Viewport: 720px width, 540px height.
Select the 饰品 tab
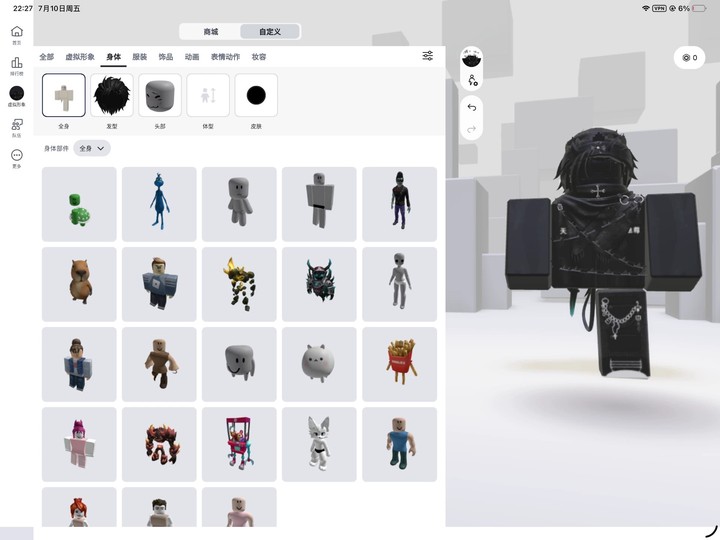coord(166,57)
